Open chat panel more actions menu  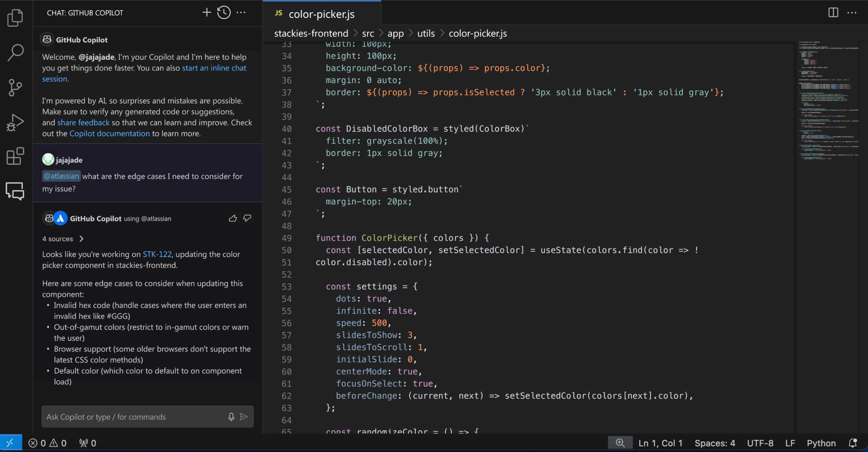(x=241, y=12)
